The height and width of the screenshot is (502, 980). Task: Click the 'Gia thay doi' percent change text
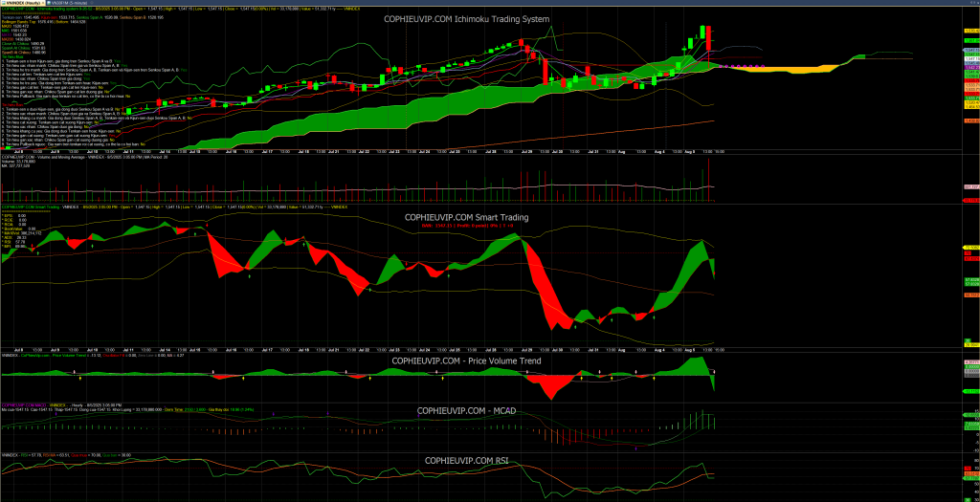click(x=232, y=409)
